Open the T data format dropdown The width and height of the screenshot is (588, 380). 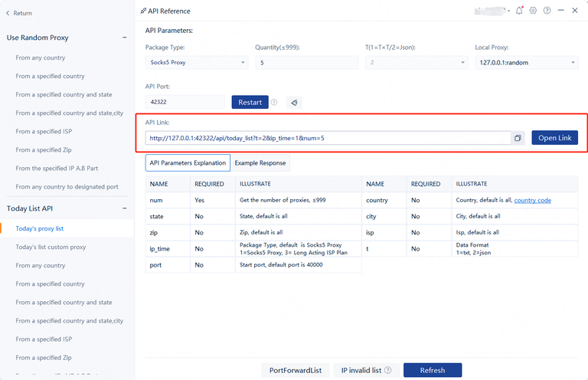coord(416,63)
